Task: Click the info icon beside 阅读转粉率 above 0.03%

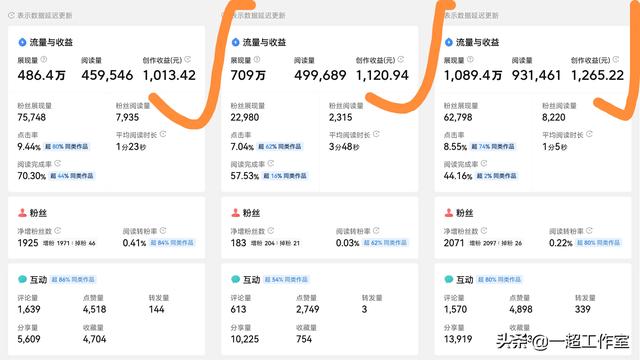Action: [x=376, y=231]
